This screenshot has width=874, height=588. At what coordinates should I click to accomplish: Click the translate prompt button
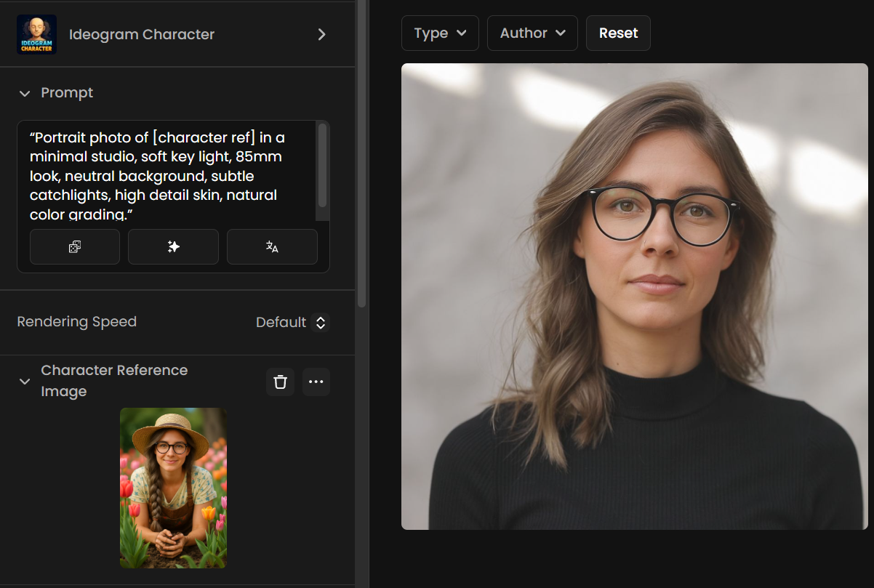(x=272, y=247)
